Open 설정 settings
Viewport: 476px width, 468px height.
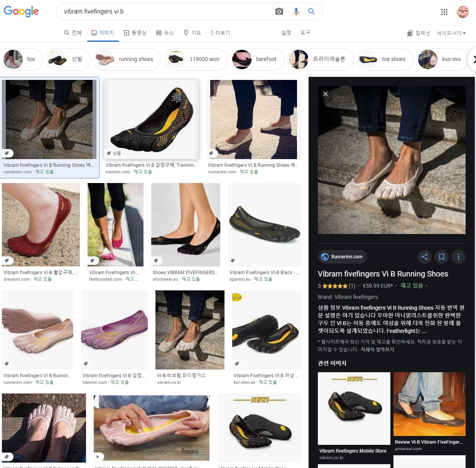click(286, 33)
